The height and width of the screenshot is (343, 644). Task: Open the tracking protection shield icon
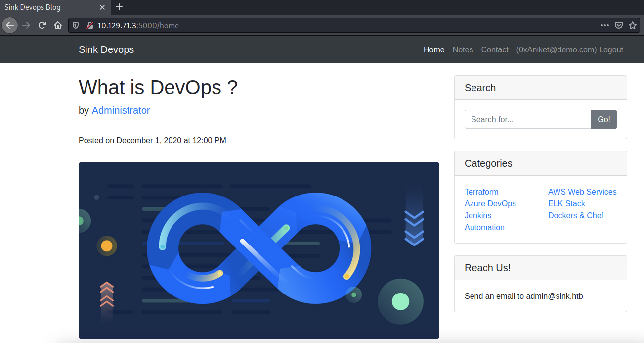click(x=76, y=25)
